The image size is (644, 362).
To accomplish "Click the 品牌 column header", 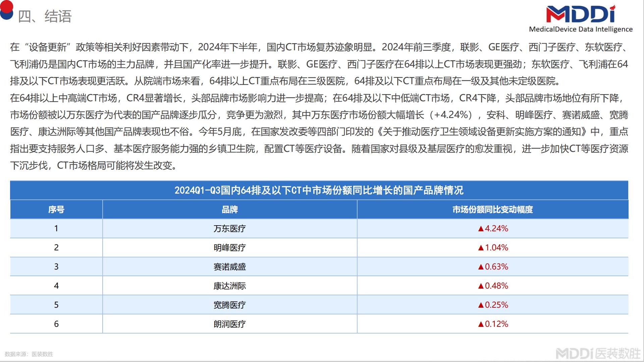I will point(230,209).
